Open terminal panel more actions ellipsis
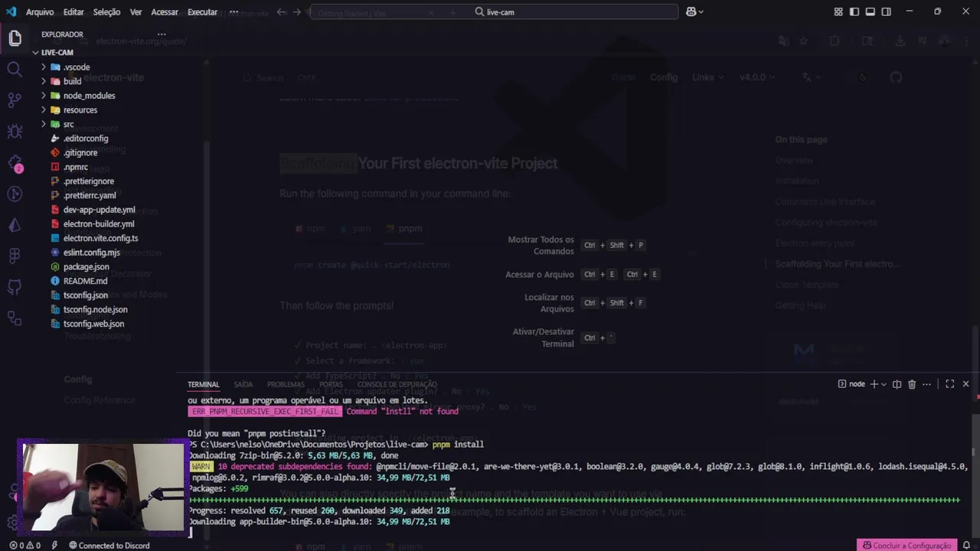 tap(927, 384)
